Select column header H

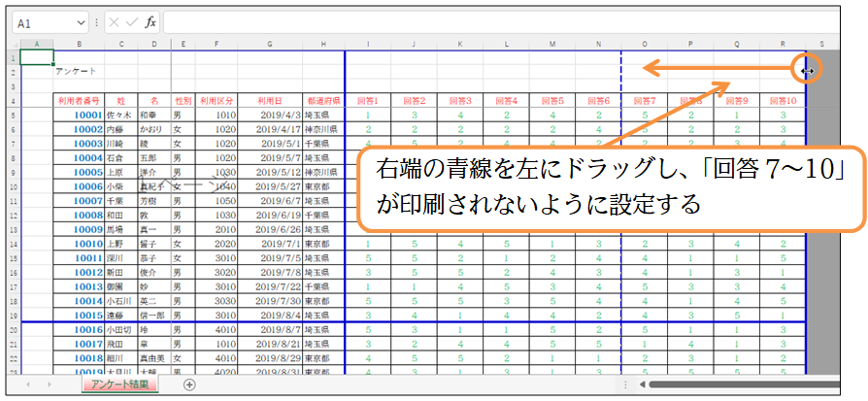pyautogui.click(x=322, y=45)
